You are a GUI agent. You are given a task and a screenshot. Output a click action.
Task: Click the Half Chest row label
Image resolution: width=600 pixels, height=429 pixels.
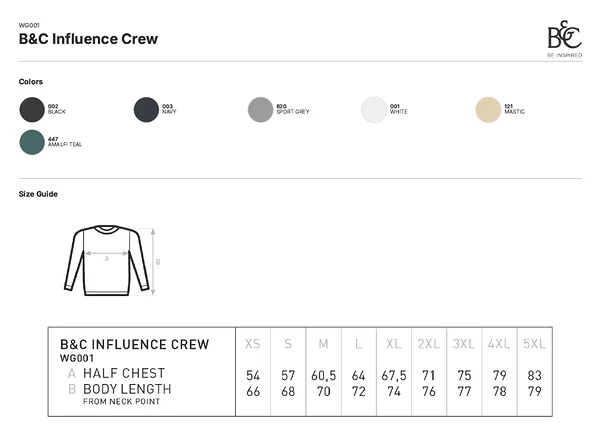(124, 373)
